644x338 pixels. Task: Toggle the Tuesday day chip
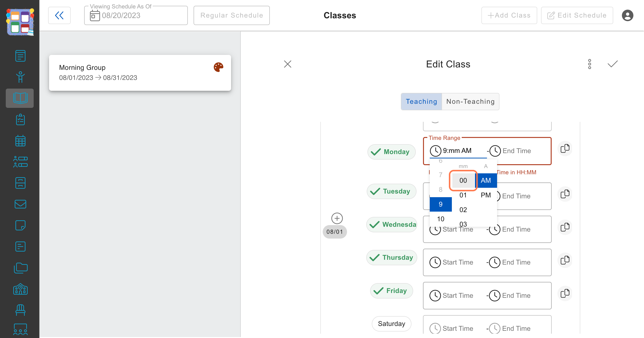(x=391, y=191)
